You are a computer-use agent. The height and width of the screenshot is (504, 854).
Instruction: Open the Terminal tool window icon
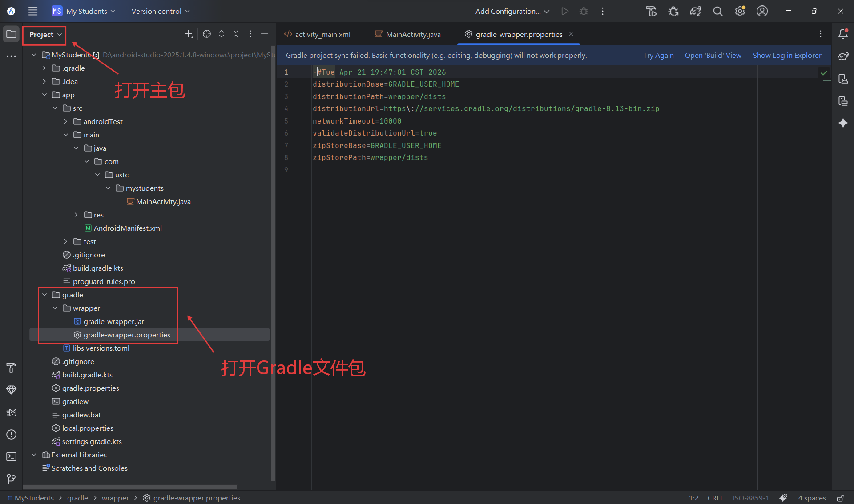point(12,456)
